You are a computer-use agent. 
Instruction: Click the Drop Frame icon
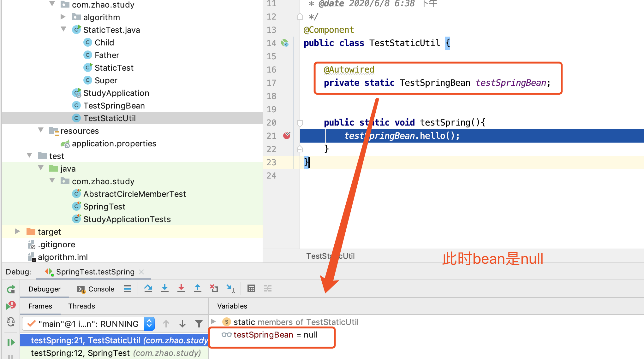click(x=214, y=288)
